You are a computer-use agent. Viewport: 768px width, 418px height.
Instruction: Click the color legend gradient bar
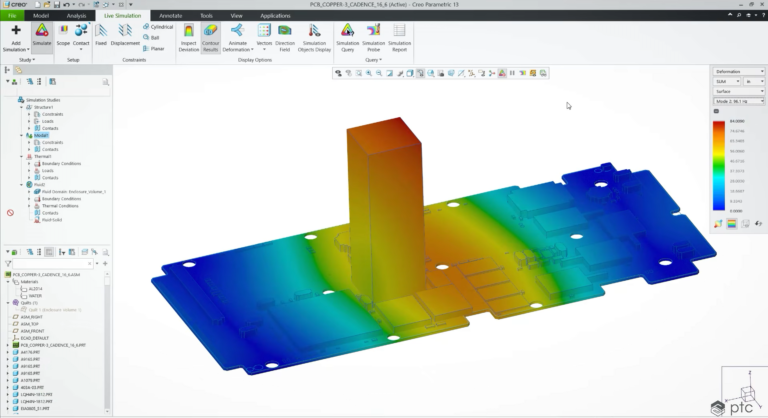pos(719,166)
